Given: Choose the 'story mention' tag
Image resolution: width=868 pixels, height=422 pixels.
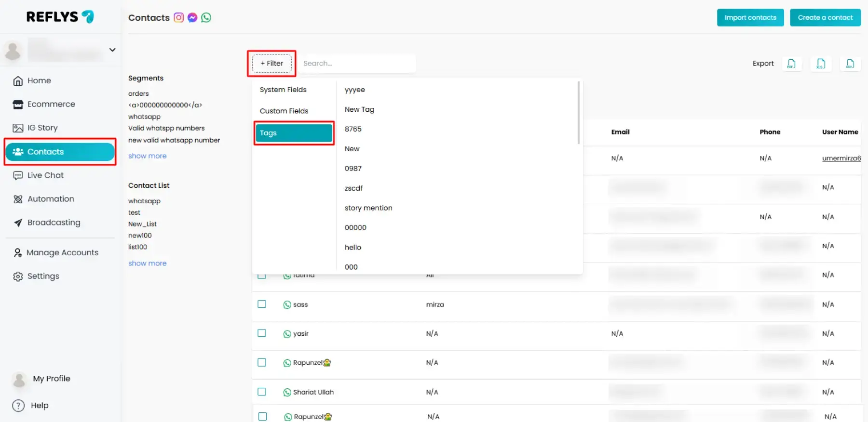Looking at the screenshot, I should [x=368, y=208].
